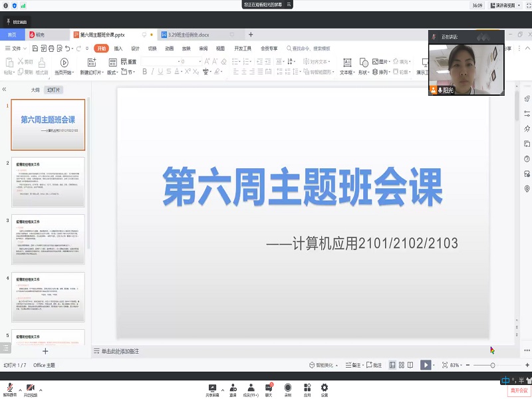532x399 pixels.
Task: Click the 共享屏幕 share screen icon
Action: (211, 387)
